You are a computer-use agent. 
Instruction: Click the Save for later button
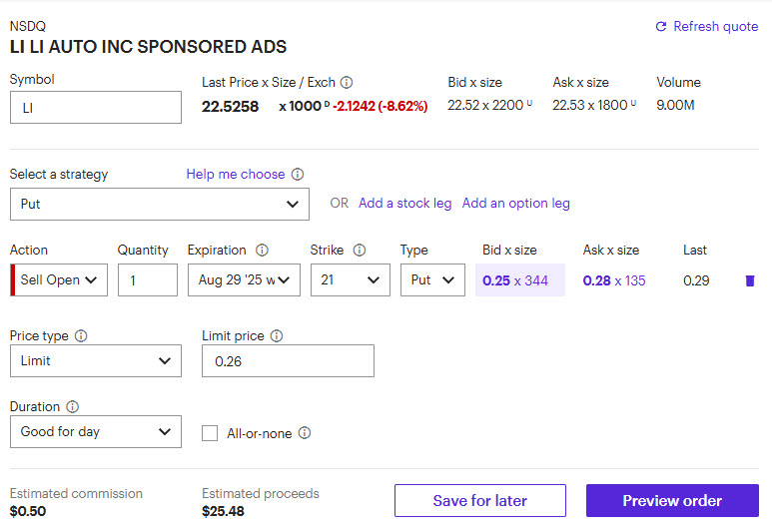[479, 501]
